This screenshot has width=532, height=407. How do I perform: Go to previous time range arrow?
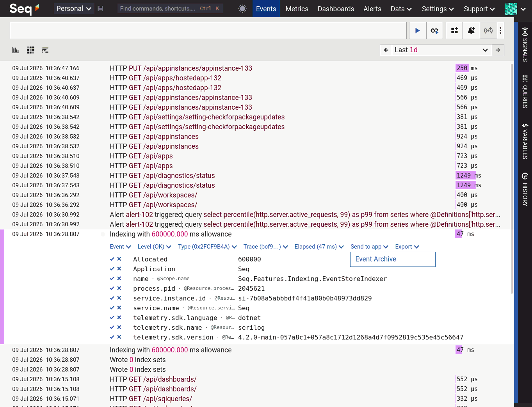pos(386,50)
